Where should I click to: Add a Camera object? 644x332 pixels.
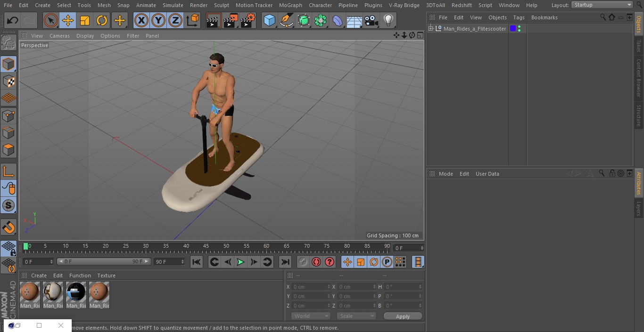point(372,20)
